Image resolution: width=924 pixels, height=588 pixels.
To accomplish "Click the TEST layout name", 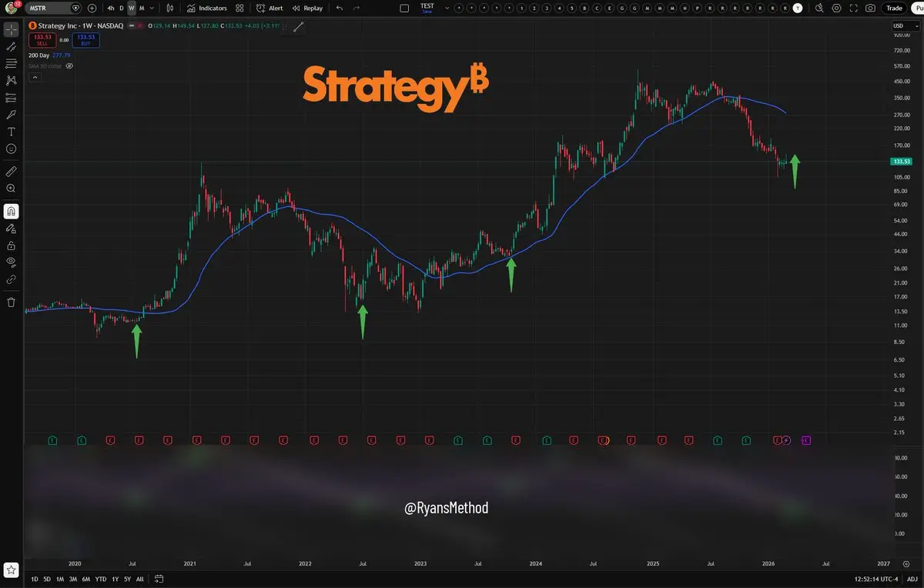I will point(427,7).
